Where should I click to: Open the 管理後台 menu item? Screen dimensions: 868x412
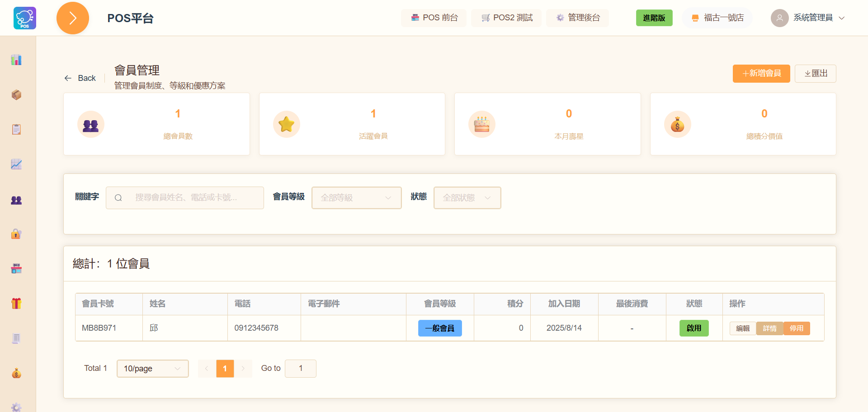tap(577, 18)
